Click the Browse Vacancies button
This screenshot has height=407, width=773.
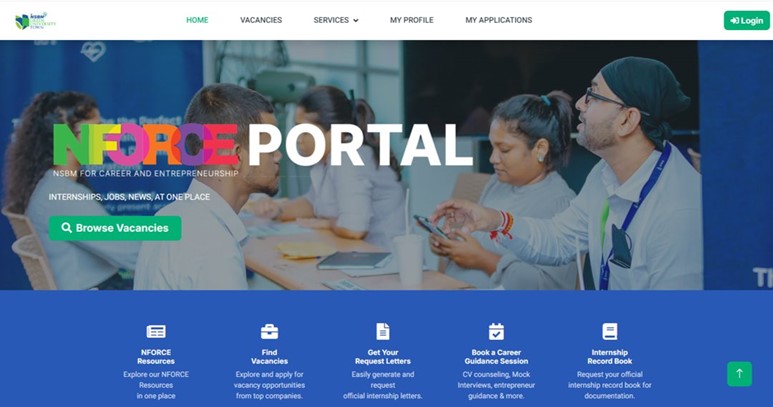click(115, 228)
